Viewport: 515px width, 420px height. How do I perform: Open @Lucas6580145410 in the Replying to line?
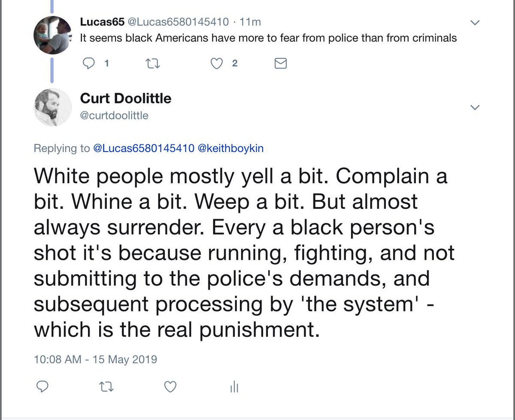[x=143, y=149]
